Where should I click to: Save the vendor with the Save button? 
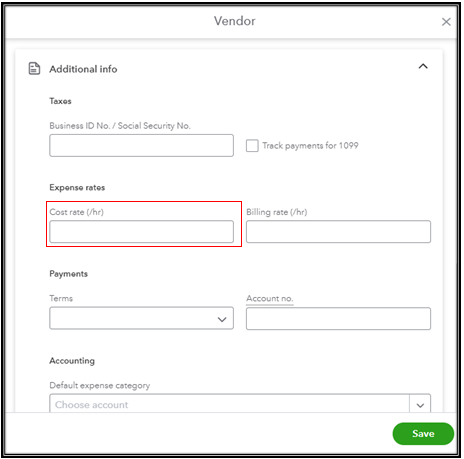(423, 434)
